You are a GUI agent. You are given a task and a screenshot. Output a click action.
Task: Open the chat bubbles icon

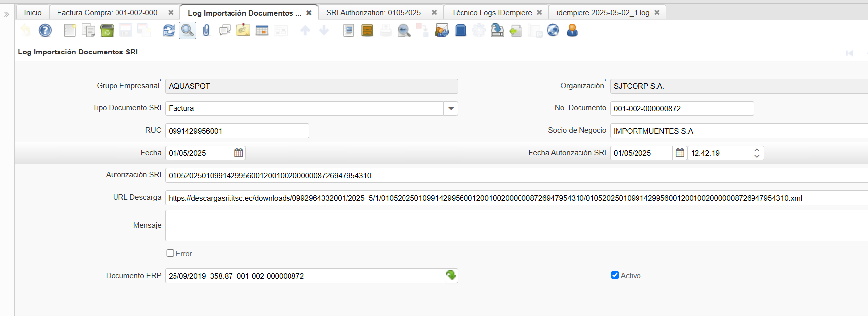pos(225,31)
